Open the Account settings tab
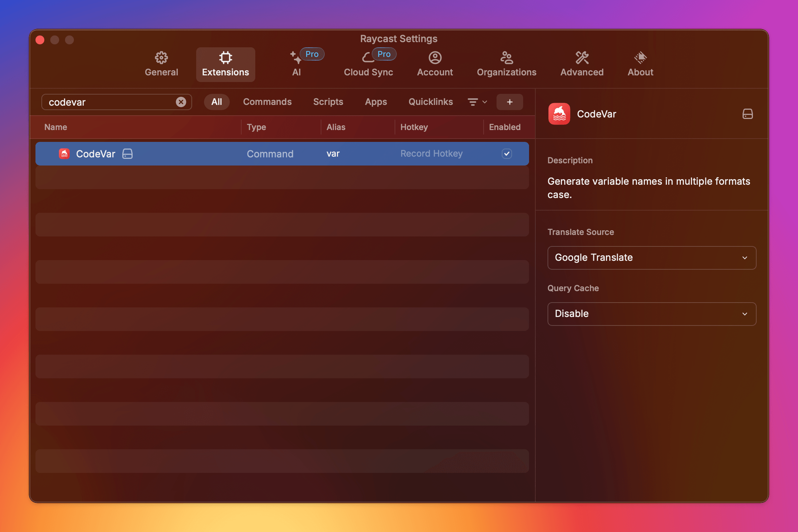 click(435, 64)
